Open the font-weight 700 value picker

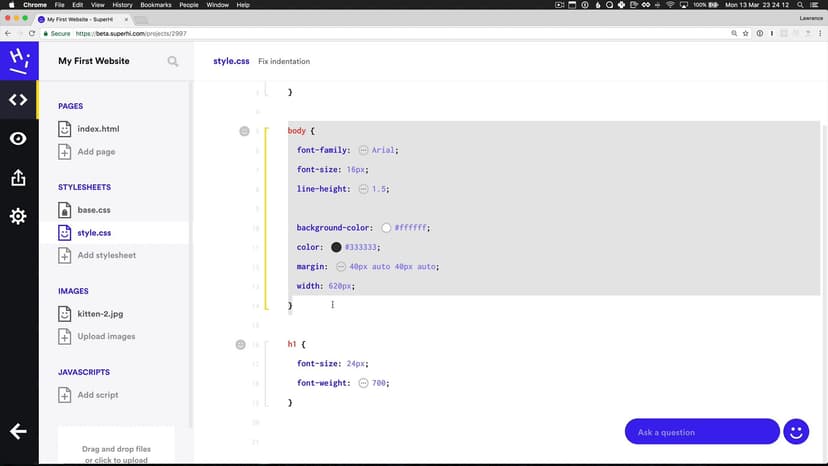(363, 383)
